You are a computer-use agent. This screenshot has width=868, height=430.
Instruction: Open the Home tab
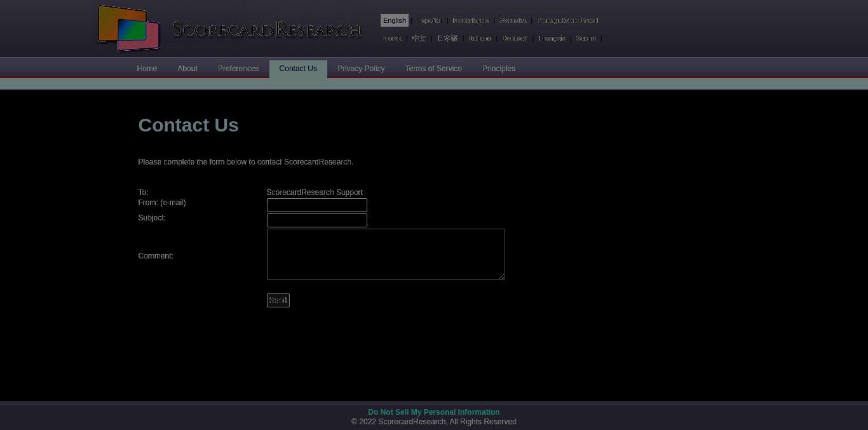(x=147, y=69)
